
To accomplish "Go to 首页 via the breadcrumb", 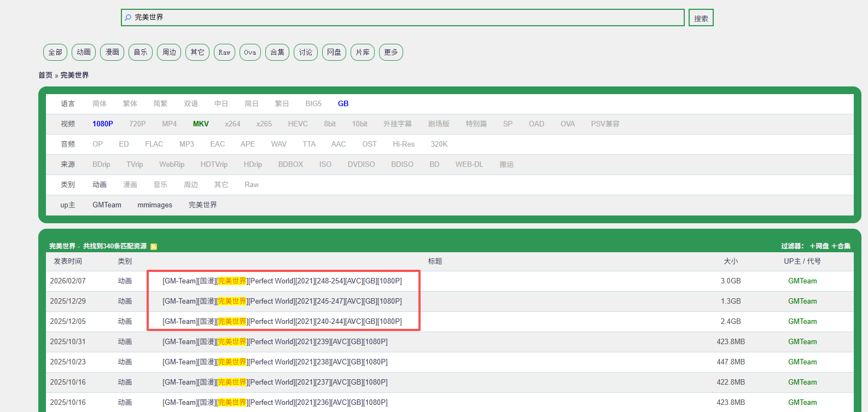I will [45, 76].
